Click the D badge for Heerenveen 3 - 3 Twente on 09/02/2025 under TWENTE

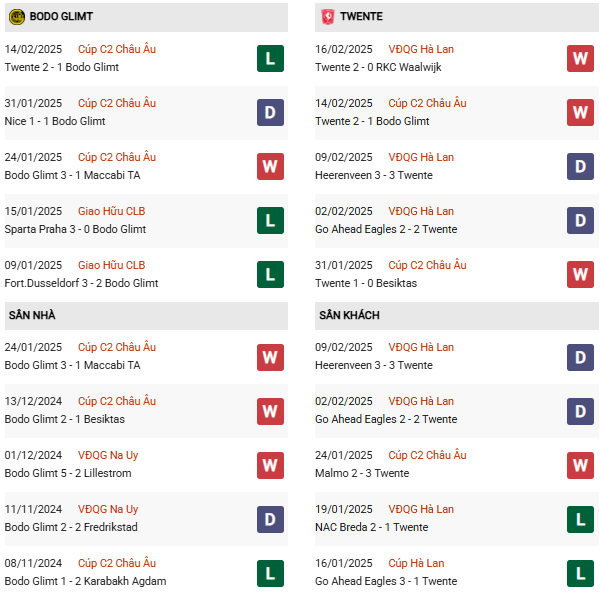pyautogui.click(x=580, y=166)
